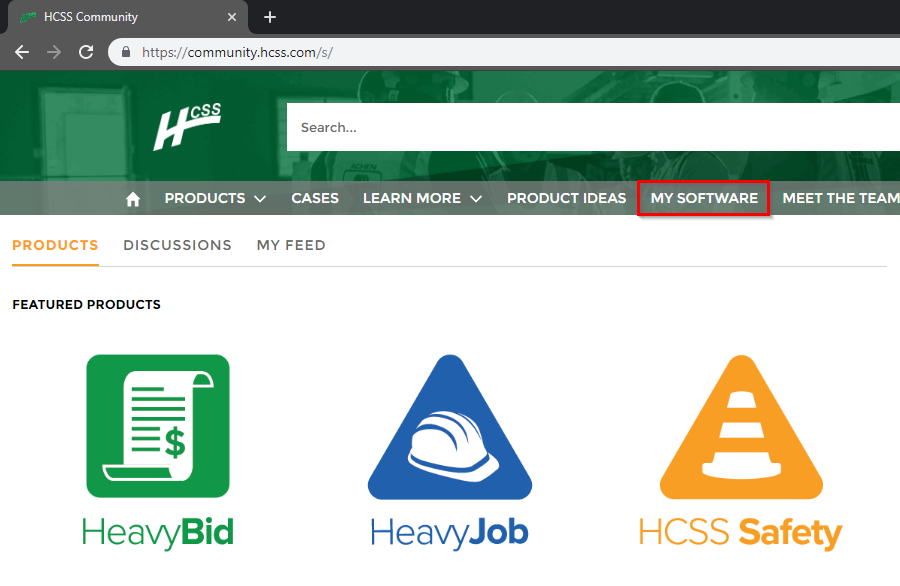This screenshot has height=586, width=900.
Task: Click the browser back arrow
Action: click(21, 51)
